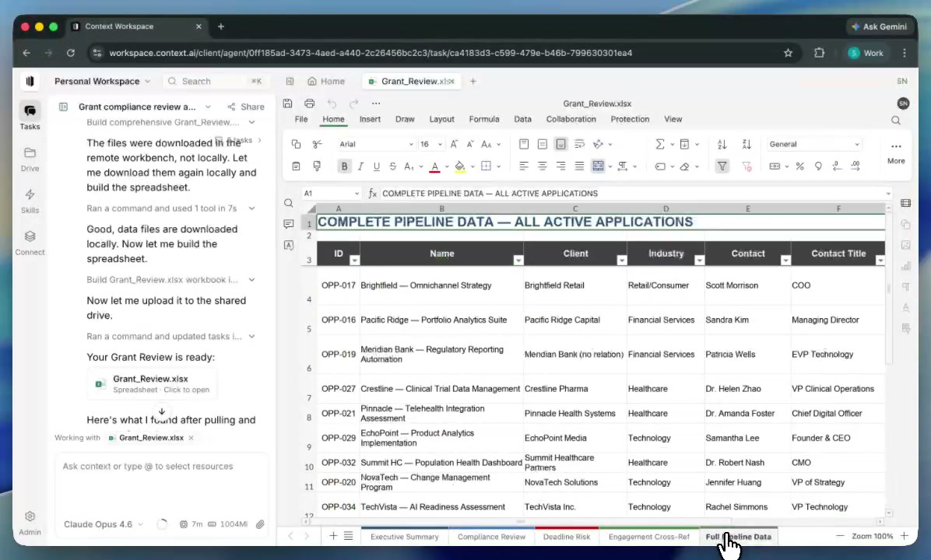This screenshot has width=931, height=560.
Task: Open the Grant_Review.xlsx file card in chat
Action: coord(152,383)
